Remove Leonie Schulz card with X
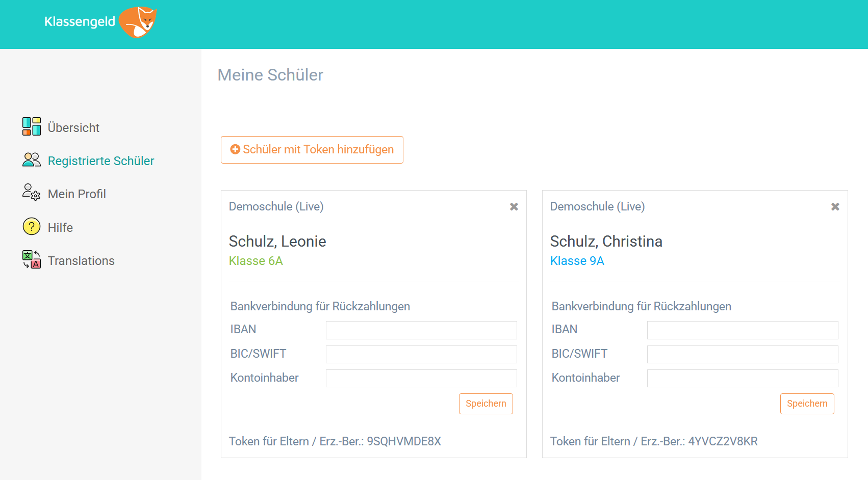 [x=514, y=207]
